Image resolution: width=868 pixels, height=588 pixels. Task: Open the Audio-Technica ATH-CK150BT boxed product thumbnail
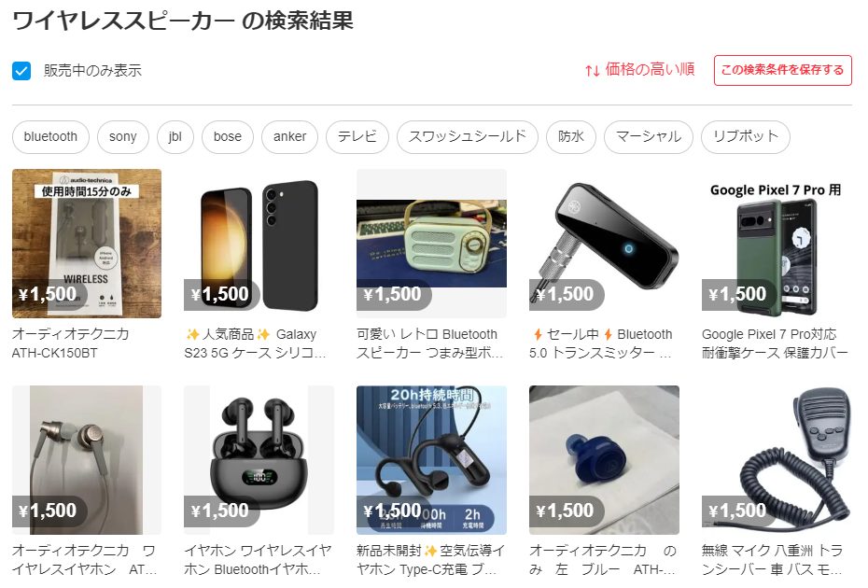point(87,244)
